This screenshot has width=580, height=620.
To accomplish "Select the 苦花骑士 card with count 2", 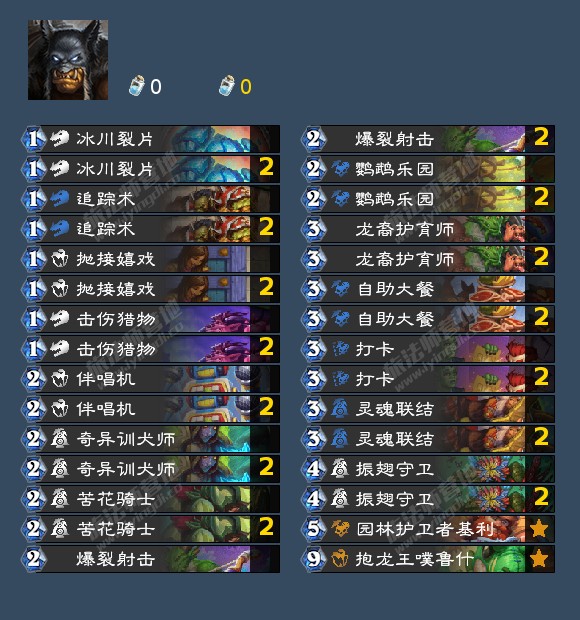I will pyautogui.click(x=151, y=529).
